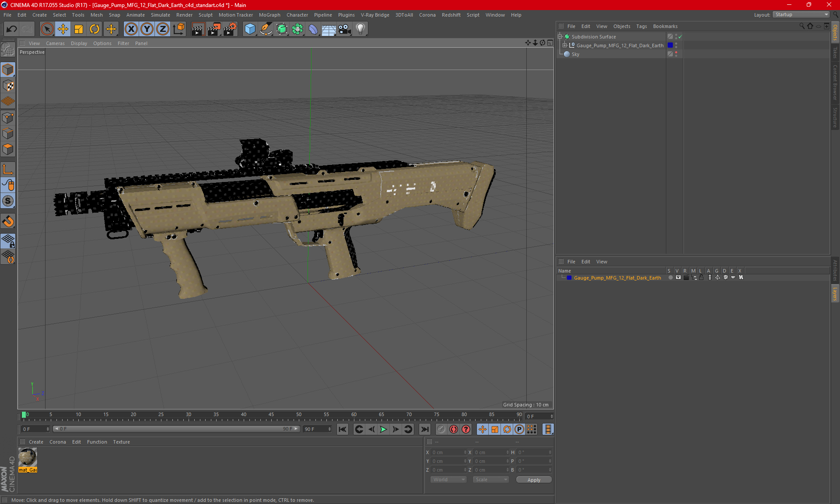This screenshot has height=504, width=840.
Task: Toggle the X axis lock
Action: tap(131, 29)
